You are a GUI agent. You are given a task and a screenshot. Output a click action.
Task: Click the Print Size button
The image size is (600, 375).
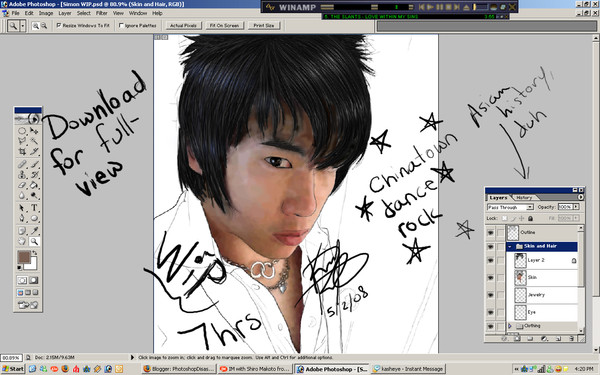click(x=264, y=26)
